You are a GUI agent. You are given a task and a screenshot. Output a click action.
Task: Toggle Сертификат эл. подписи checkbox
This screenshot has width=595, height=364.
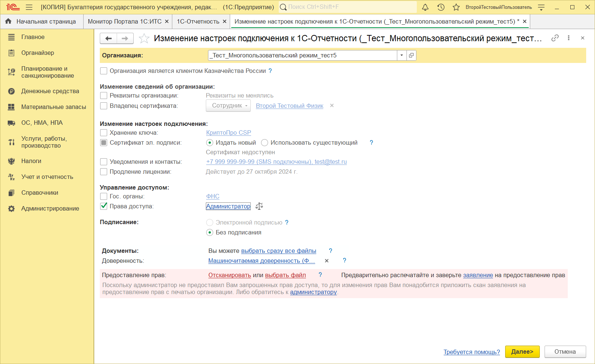pos(104,143)
